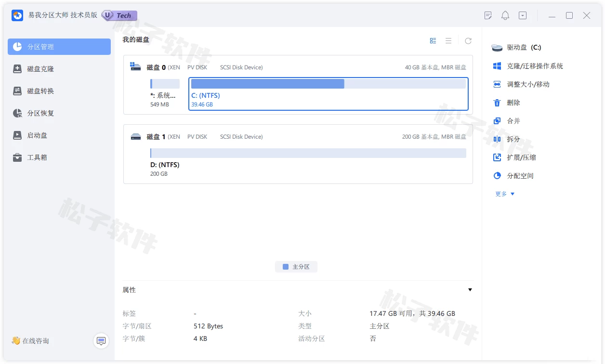Screen dimensions: 605x364
Task: Select the 磁盘 1 disk icon
Action: (136, 137)
